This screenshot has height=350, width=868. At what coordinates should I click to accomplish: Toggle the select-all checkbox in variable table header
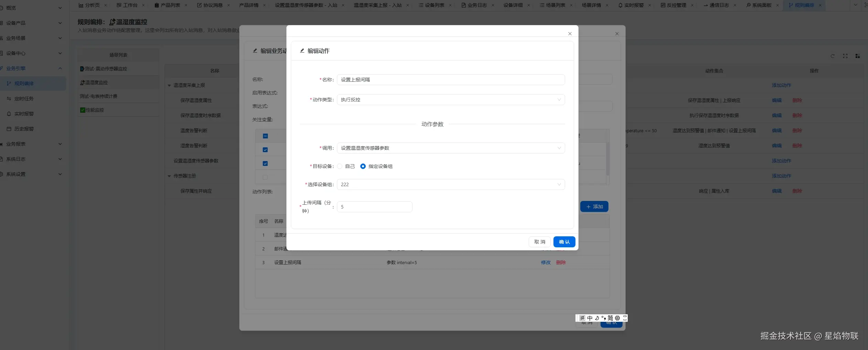(265, 136)
